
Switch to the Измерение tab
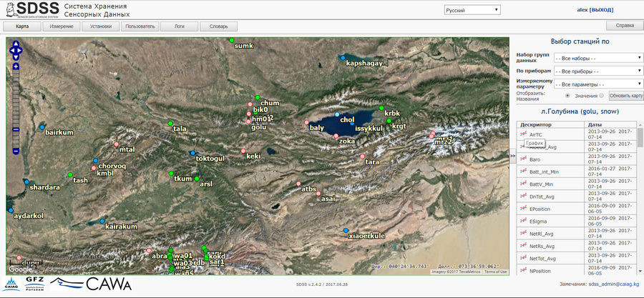[61, 26]
